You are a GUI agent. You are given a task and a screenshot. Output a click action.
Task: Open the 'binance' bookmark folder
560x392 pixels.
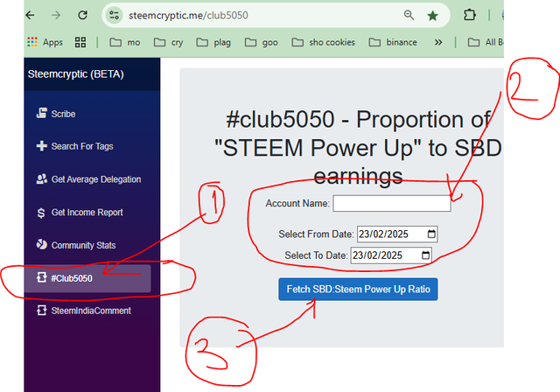pos(393,43)
